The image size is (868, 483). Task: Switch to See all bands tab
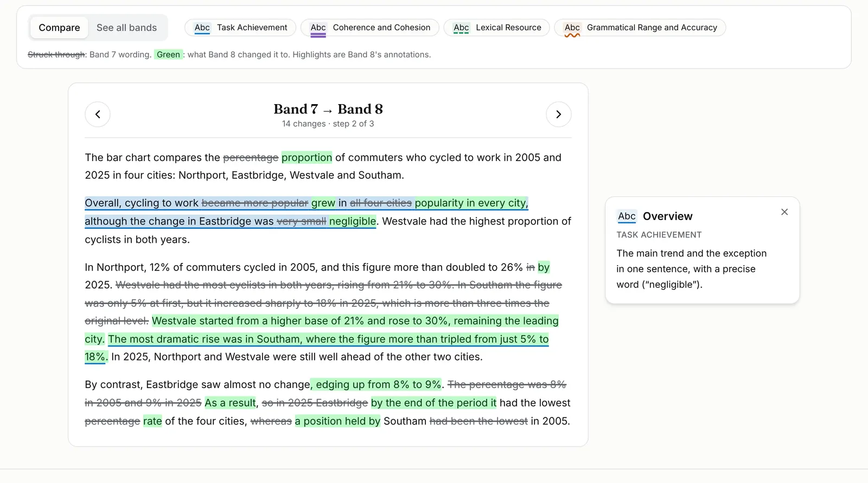tap(126, 28)
